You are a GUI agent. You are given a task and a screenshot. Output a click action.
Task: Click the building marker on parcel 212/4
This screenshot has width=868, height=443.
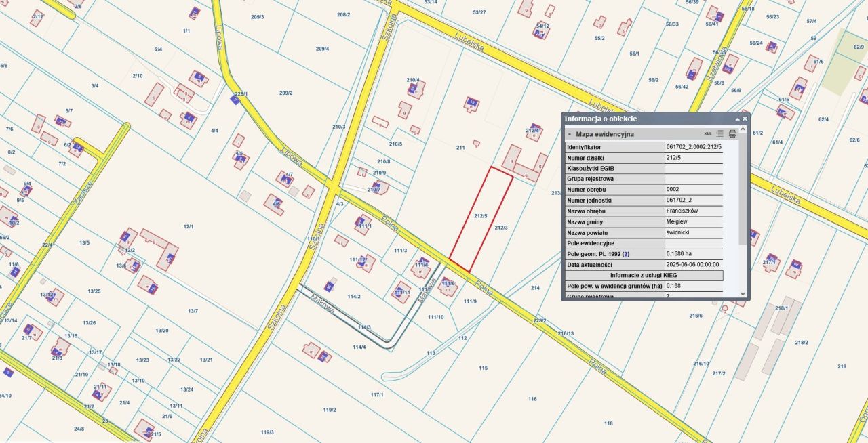(x=532, y=127)
